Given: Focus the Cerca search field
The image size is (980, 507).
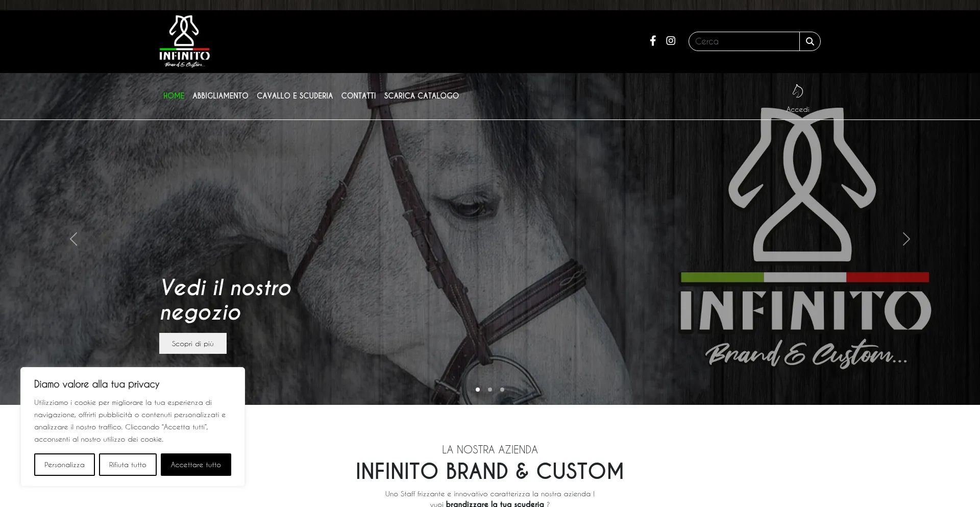Looking at the screenshot, I should click(744, 41).
